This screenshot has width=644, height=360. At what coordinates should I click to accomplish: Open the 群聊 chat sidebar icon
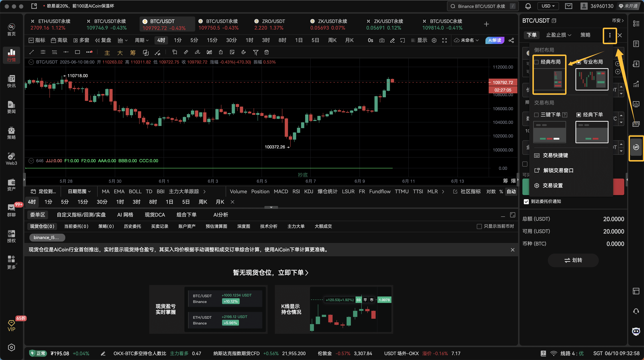pos(11,210)
